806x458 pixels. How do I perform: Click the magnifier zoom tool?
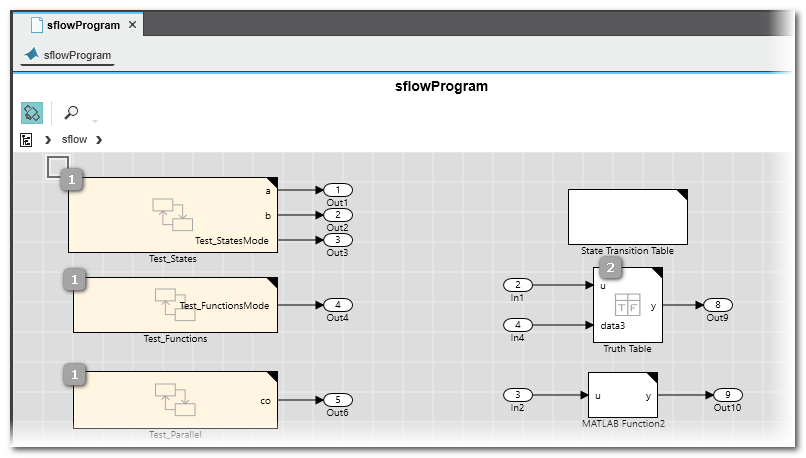coord(71,112)
